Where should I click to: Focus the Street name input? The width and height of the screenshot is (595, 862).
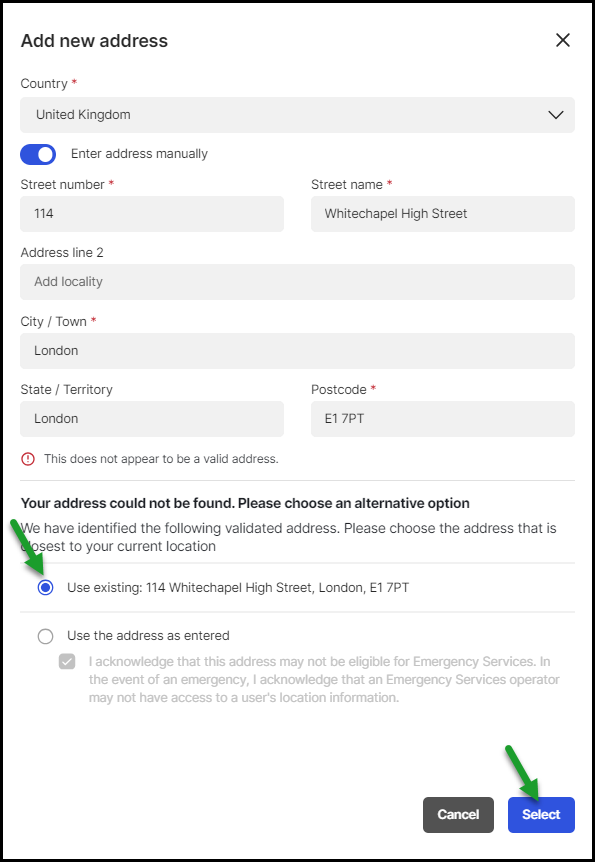pyautogui.click(x=443, y=214)
